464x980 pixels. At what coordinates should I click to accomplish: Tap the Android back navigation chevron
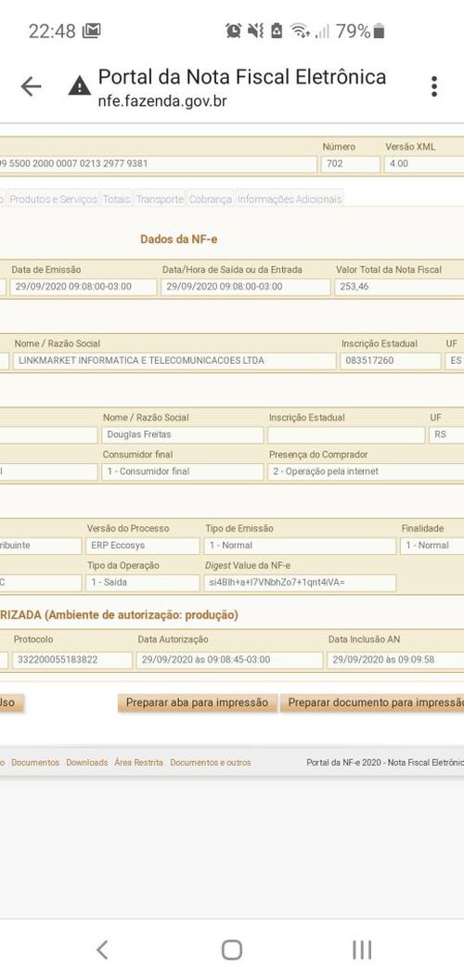(102, 949)
